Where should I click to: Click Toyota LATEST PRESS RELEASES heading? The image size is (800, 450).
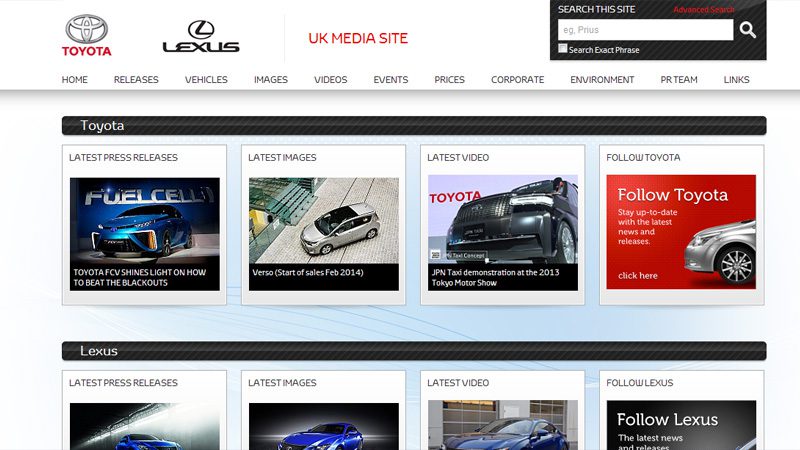123,158
